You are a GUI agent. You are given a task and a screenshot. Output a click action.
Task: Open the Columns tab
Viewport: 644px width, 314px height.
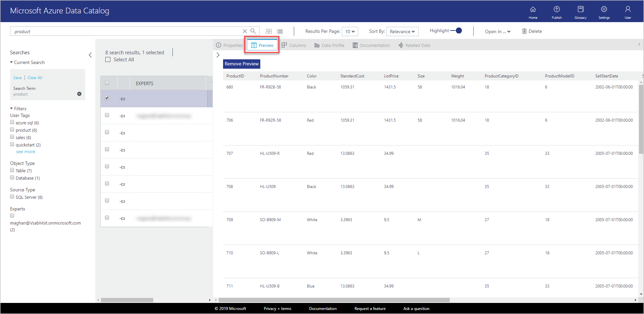[294, 45]
